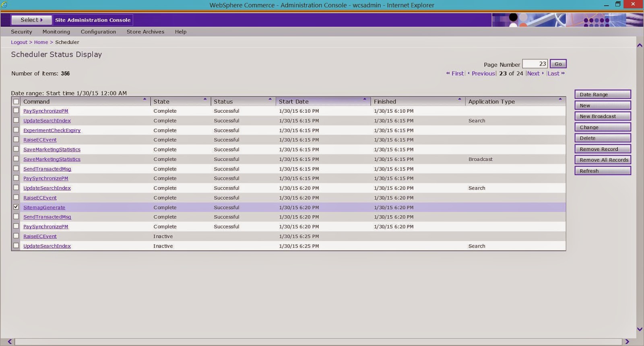Click the Remove All Records button
This screenshot has height=346, width=644.
(603, 160)
